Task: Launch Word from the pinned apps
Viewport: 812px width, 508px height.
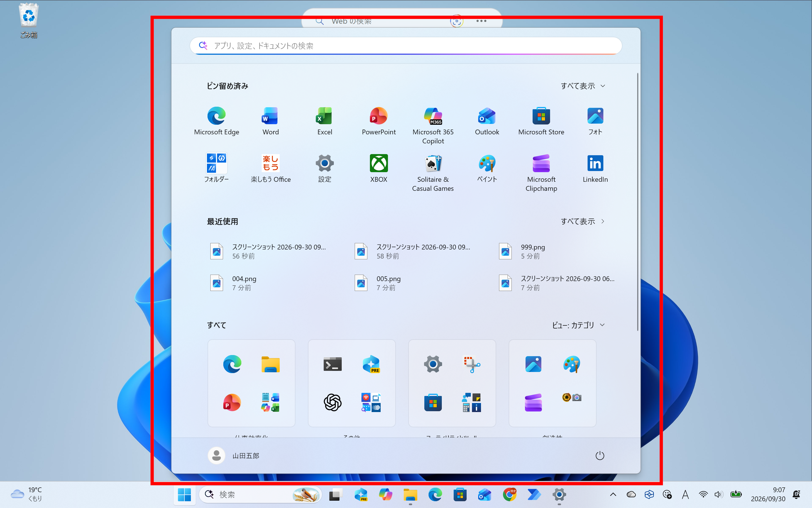Action: [x=270, y=121]
